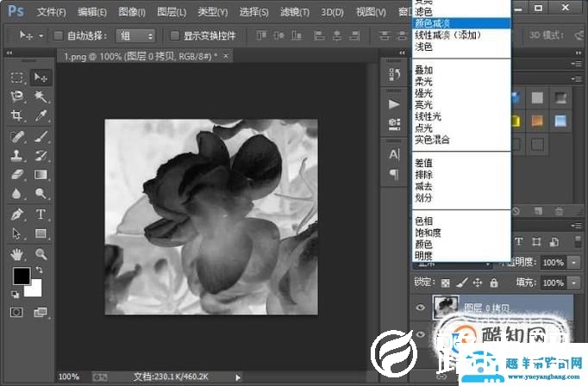
Task: Select the Crop tool
Action: pyautogui.click(x=17, y=115)
